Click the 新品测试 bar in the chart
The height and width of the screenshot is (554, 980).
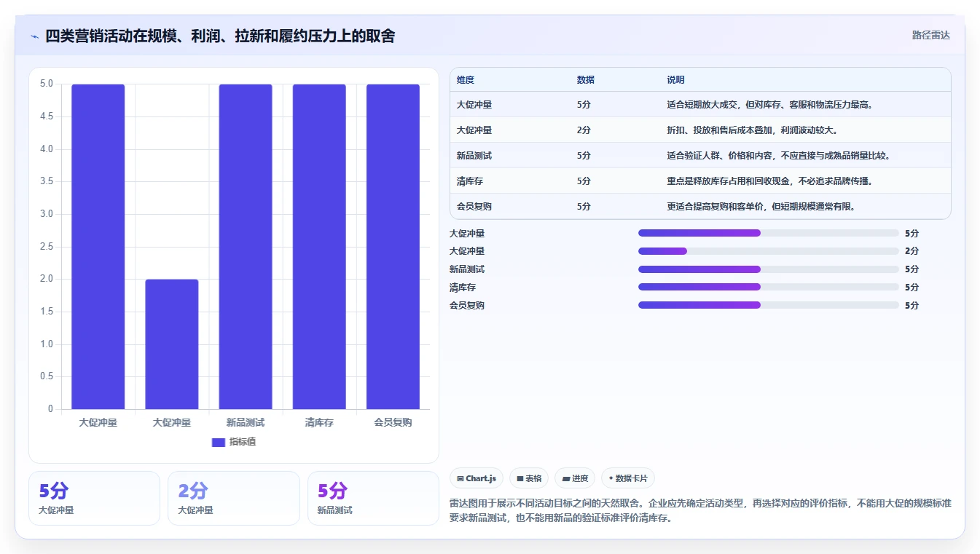pyautogui.click(x=246, y=247)
